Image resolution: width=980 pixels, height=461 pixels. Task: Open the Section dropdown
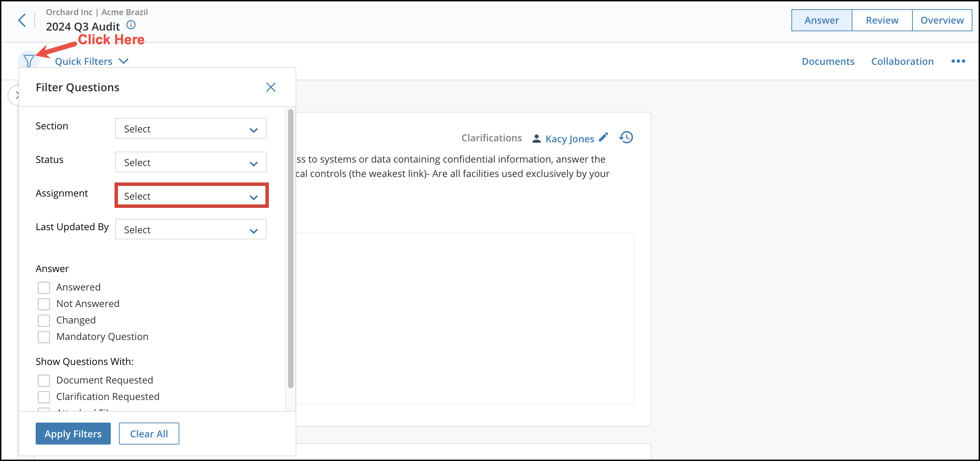(x=191, y=129)
